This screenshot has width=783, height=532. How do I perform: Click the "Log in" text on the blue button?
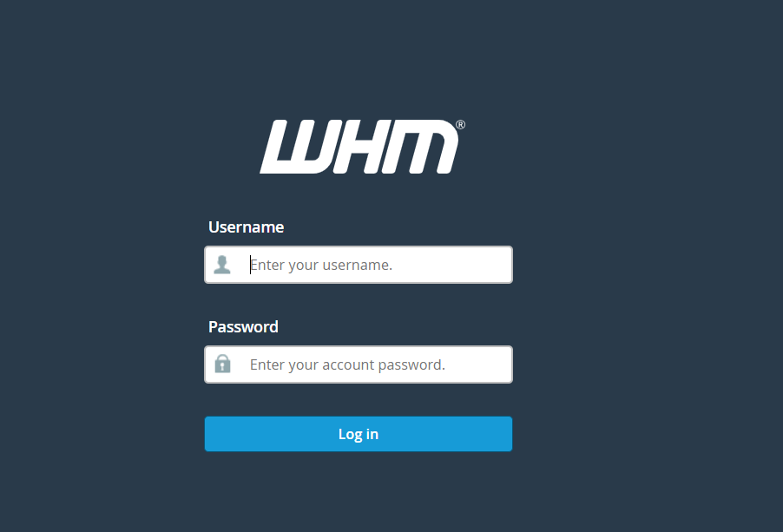tap(359, 434)
